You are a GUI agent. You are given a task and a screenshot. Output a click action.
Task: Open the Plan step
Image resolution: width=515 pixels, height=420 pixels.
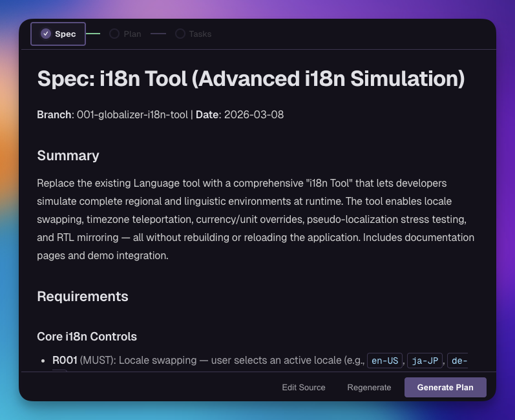click(125, 34)
